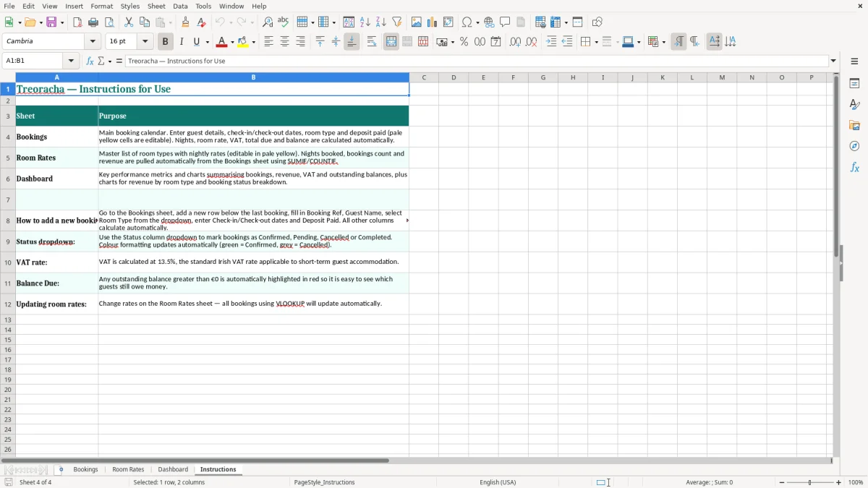Set right-to-left text direction
This screenshot has height=488, width=868.
click(x=694, y=42)
